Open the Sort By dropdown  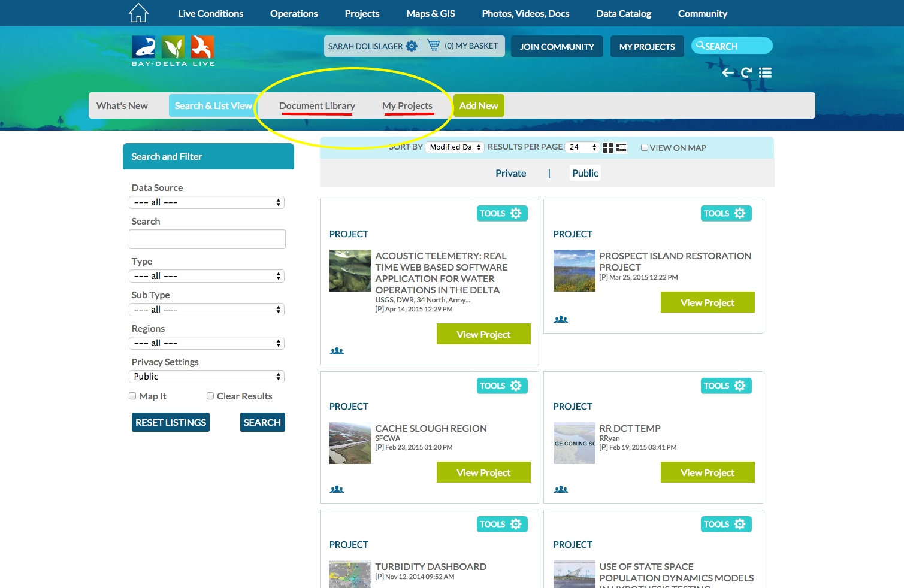(455, 147)
